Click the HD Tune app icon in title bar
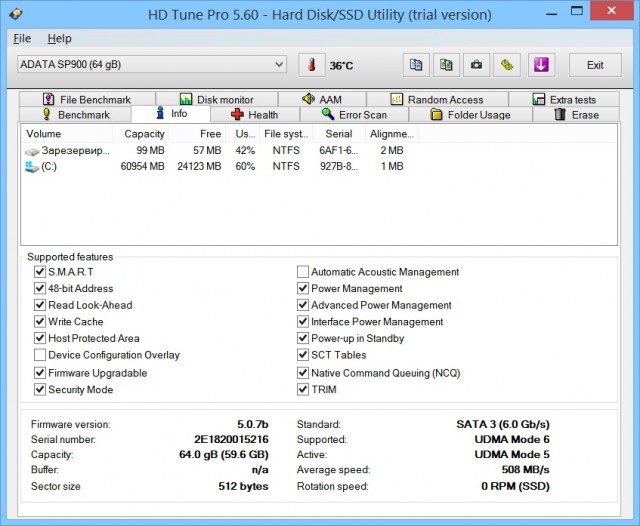The image size is (640, 526). point(16,15)
